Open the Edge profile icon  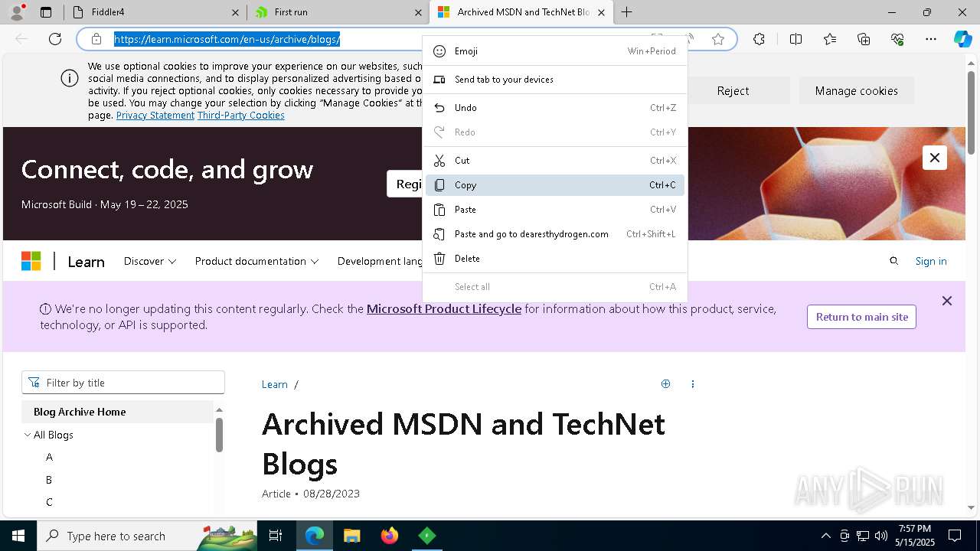pyautogui.click(x=17, y=11)
